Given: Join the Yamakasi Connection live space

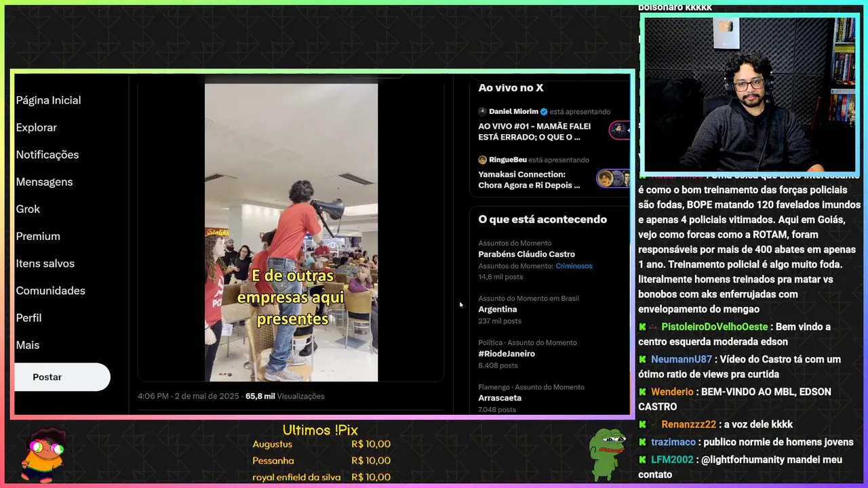Looking at the screenshot, I should coord(529,180).
